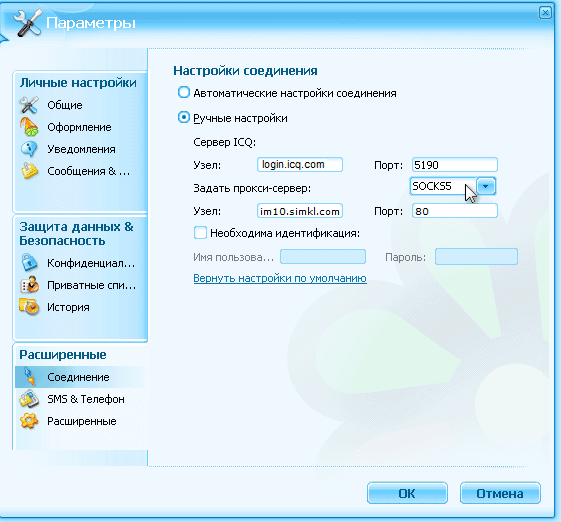Open the Сообщения notepad icon
This screenshot has width=561, height=522.
29,171
